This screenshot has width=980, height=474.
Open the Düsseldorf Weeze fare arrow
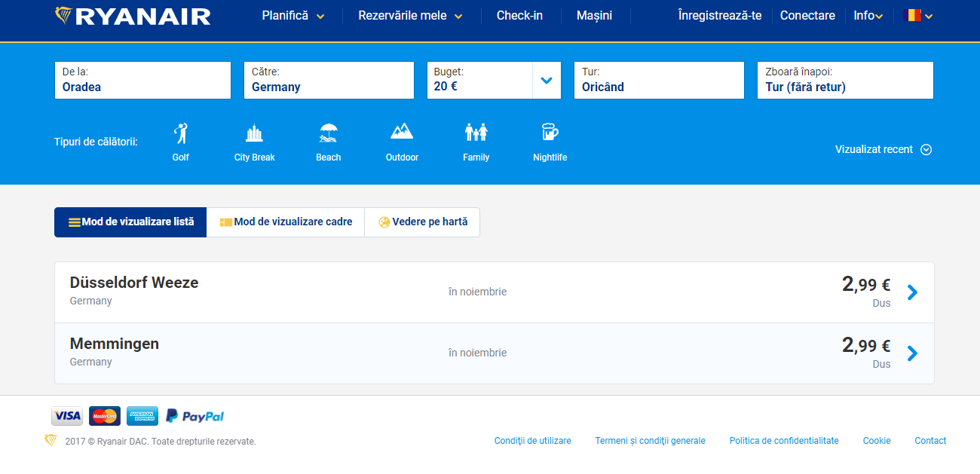tap(912, 292)
